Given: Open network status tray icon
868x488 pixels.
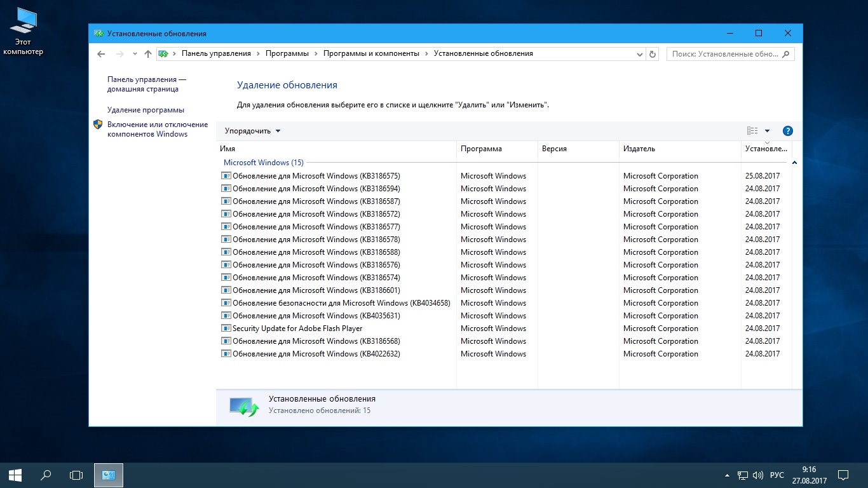Looking at the screenshot, I should pyautogui.click(x=743, y=475).
